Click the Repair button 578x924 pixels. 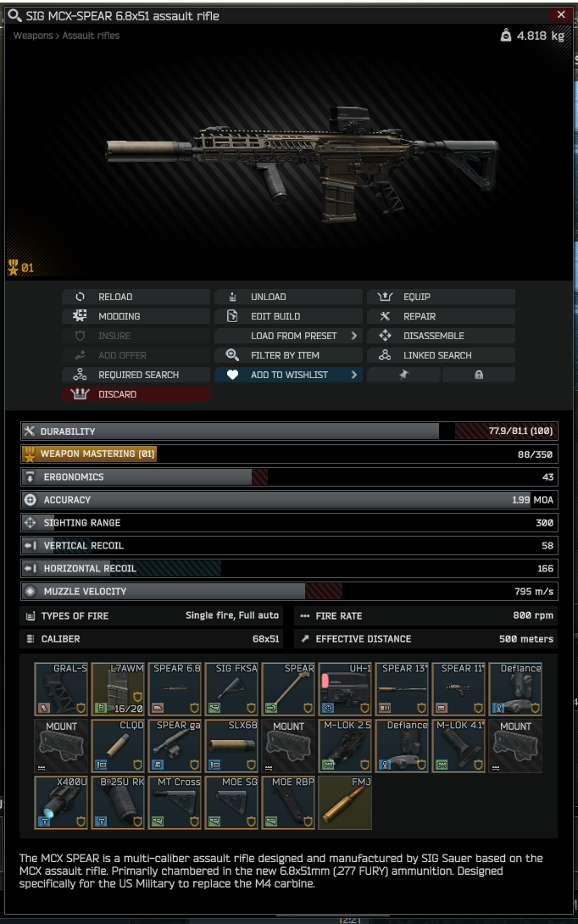pyautogui.click(x=441, y=316)
